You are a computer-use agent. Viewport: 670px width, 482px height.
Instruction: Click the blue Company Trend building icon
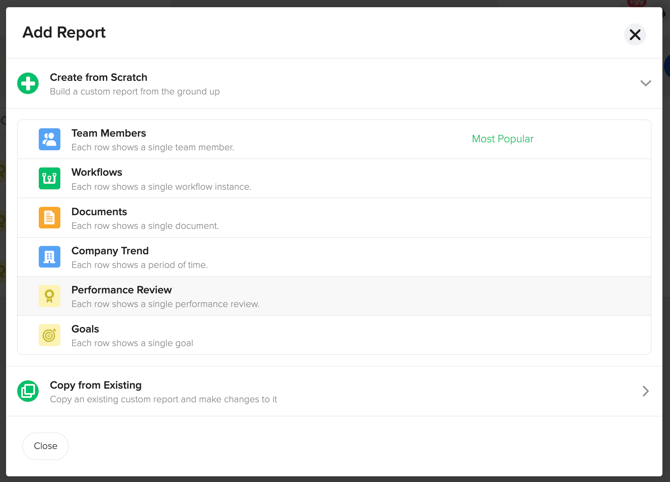click(x=49, y=257)
